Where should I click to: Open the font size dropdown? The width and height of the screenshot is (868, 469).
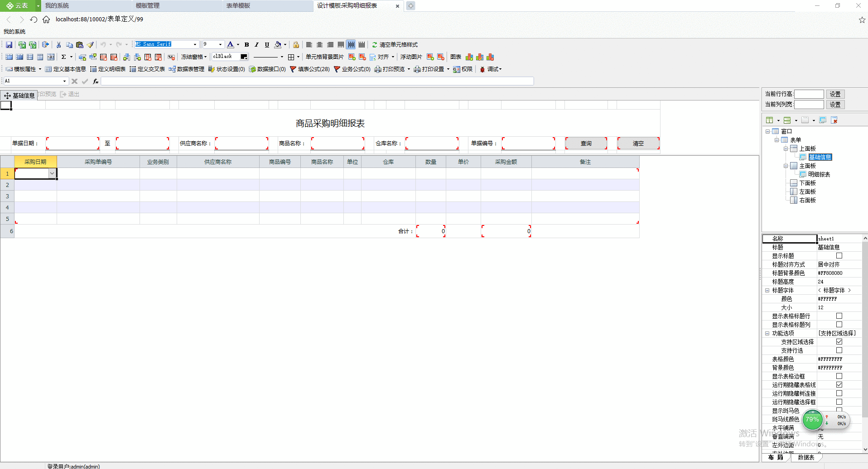pyautogui.click(x=221, y=44)
